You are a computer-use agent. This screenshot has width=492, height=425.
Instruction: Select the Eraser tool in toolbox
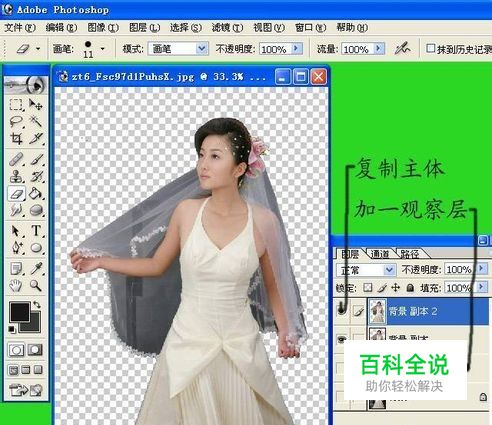[16, 193]
